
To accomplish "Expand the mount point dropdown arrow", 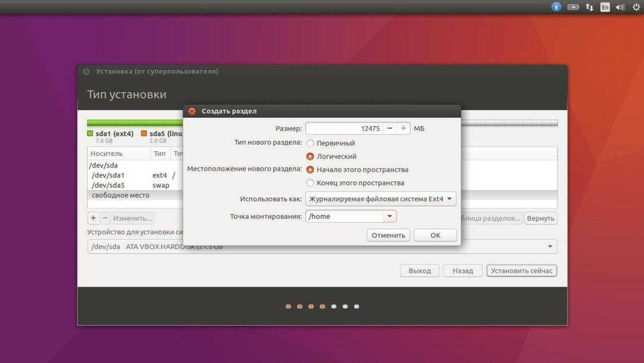I will [389, 217].
